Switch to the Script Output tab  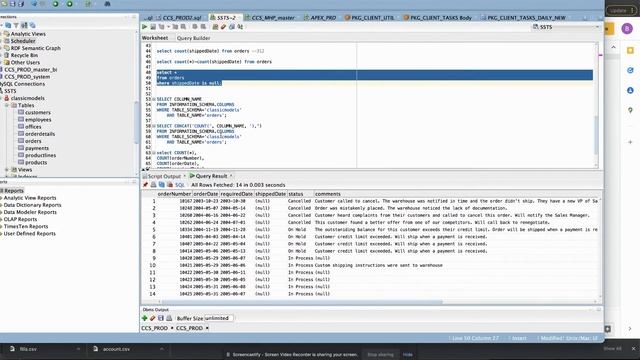tap(163, 176)
